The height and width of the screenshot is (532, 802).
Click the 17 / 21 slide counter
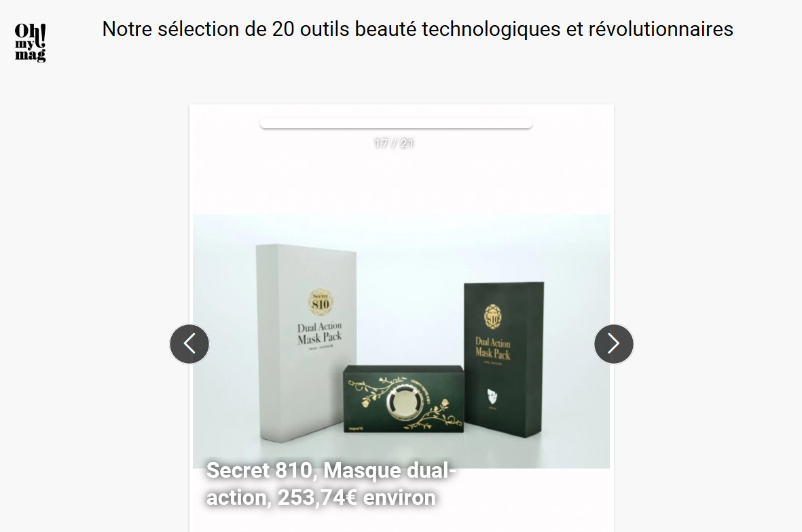[x=394, y=144]
